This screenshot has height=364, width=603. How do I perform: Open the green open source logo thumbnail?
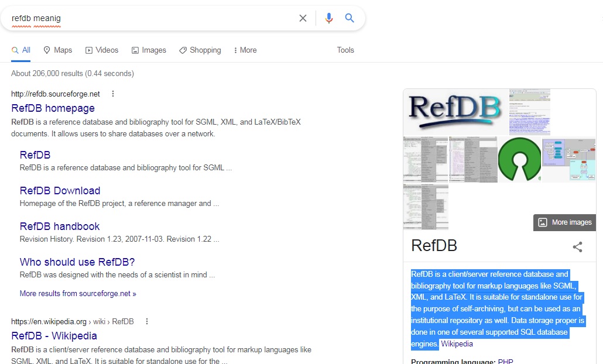click(519, 159)
